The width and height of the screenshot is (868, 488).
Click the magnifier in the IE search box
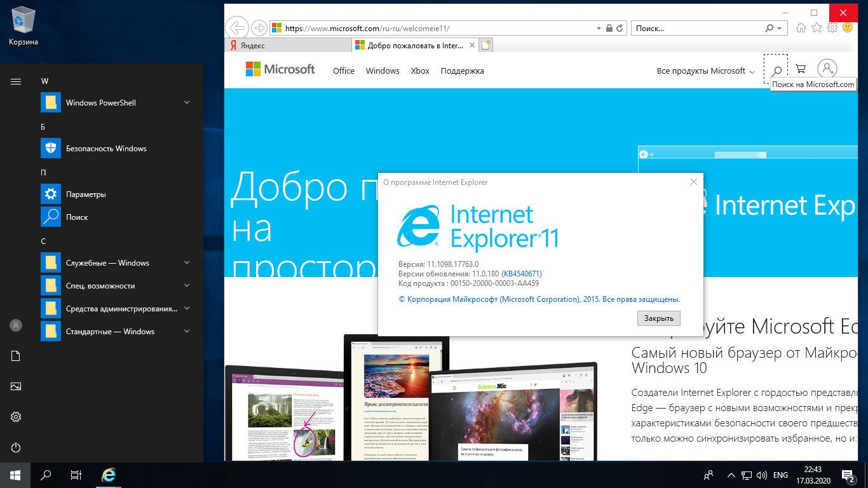point(770,29)
